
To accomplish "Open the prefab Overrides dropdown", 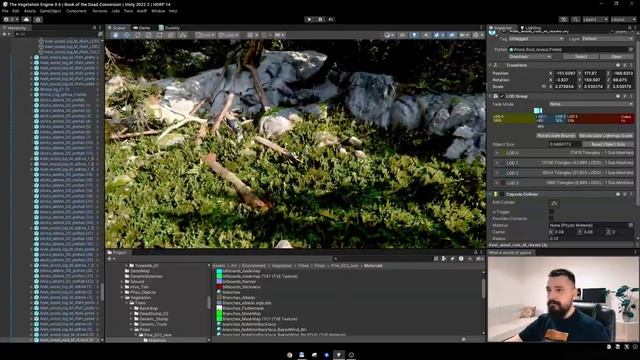I will point(530,57).
